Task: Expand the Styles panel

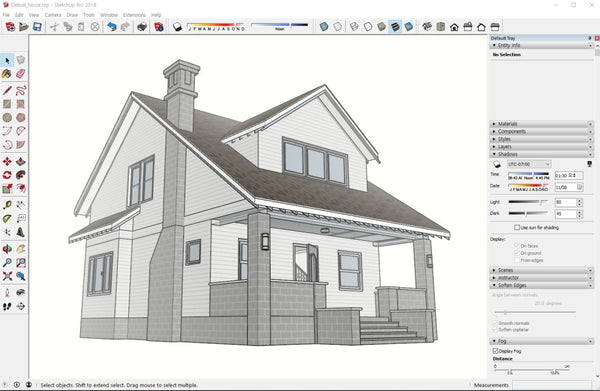Action: point(541,139)
